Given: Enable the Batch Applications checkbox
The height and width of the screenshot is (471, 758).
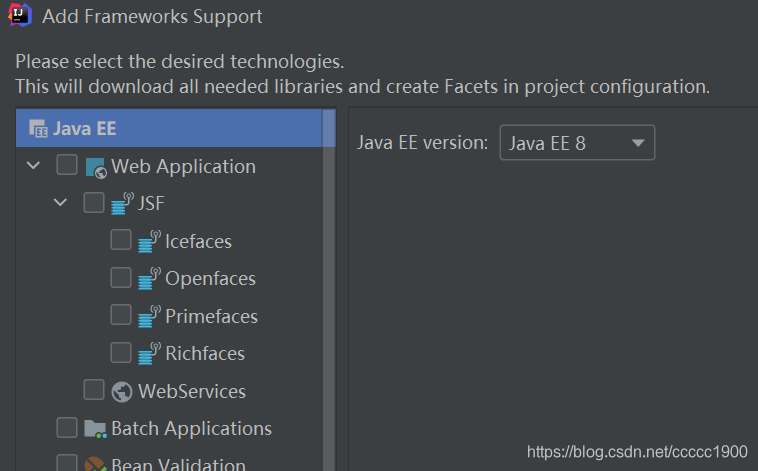Looking at the screenshot, I should point(67,427).
